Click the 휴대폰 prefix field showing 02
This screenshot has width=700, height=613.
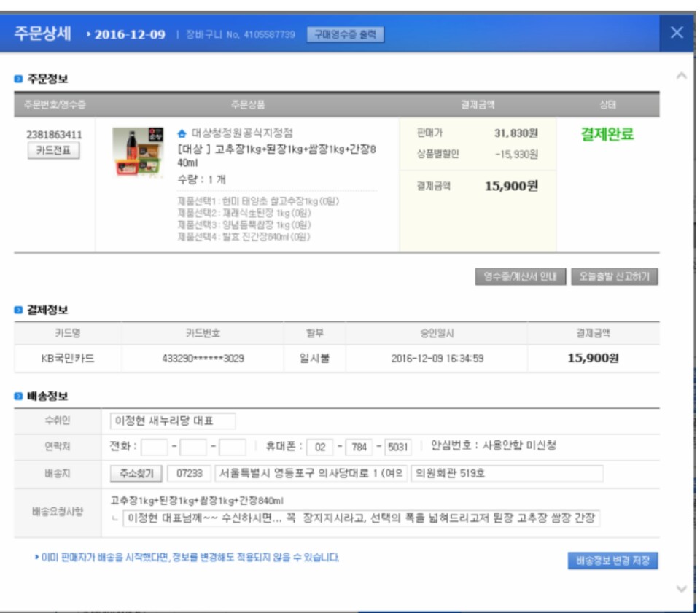coord(319,446)
